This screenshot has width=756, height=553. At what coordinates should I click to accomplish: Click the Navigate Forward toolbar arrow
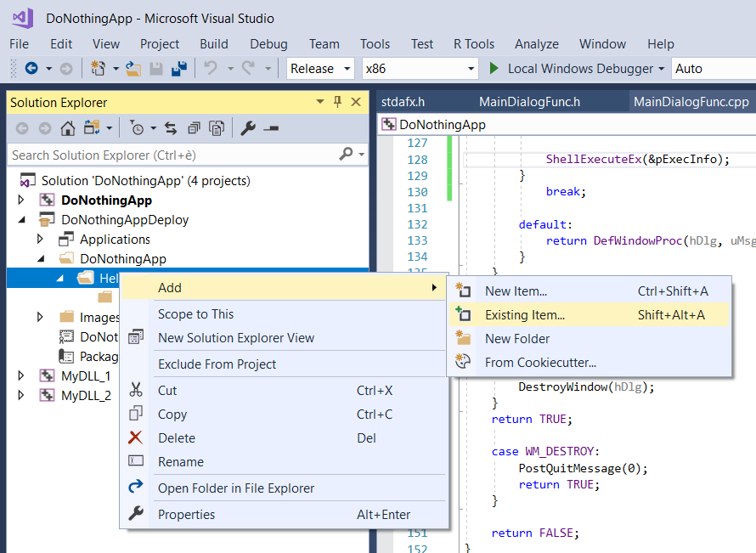click(66, 69)
